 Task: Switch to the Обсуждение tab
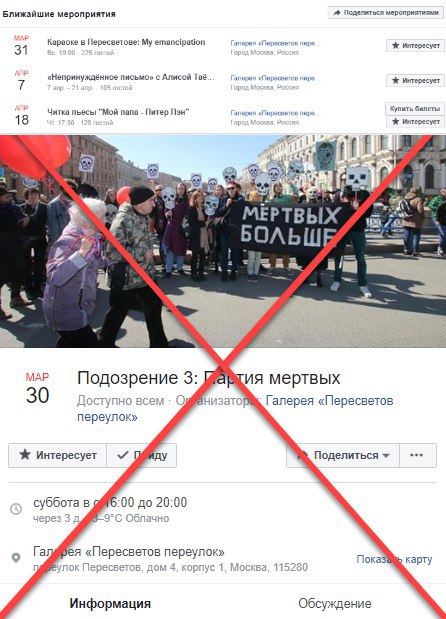pos(335,603)
